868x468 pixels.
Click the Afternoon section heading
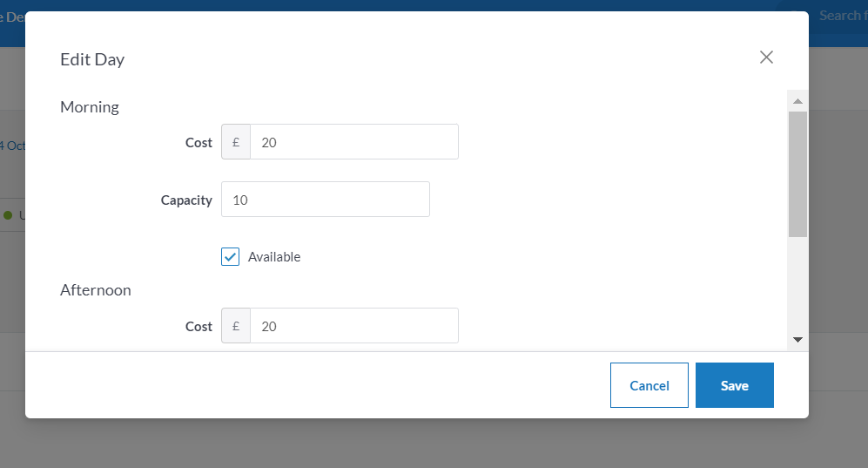coord(96,290)
